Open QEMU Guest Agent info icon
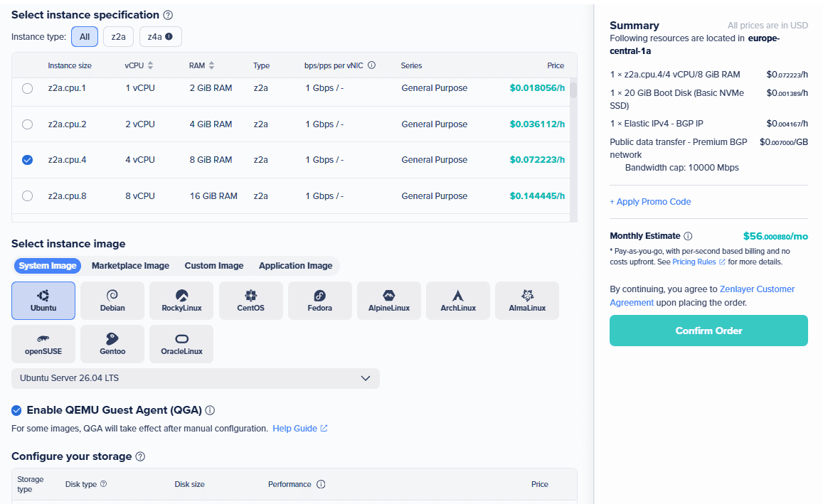823x504 pixels. click(210, 410)
